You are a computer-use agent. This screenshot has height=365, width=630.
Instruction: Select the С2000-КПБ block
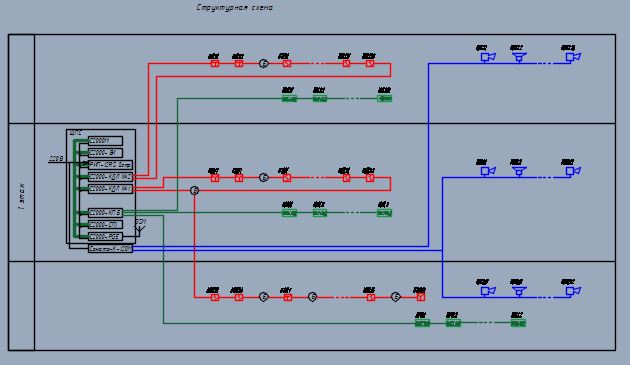coord(105,213)
